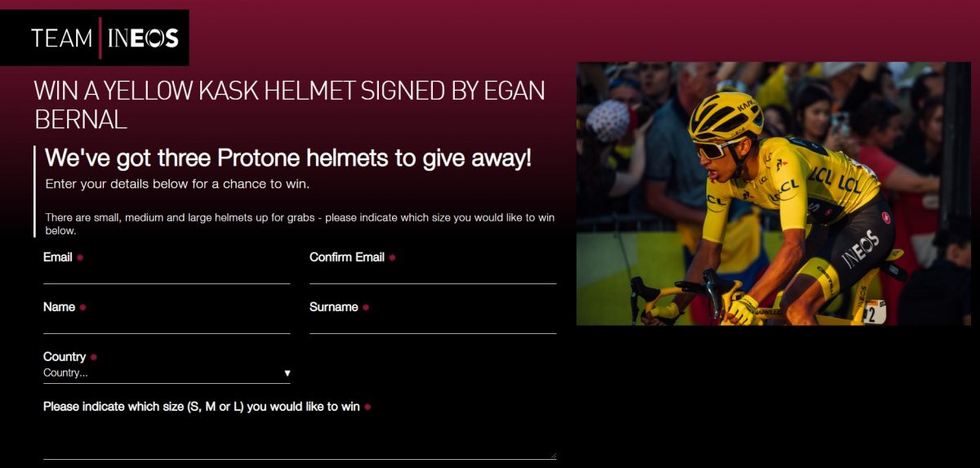Click the text area resize handle
Viewport: 980px width, 468px height.
552,456
